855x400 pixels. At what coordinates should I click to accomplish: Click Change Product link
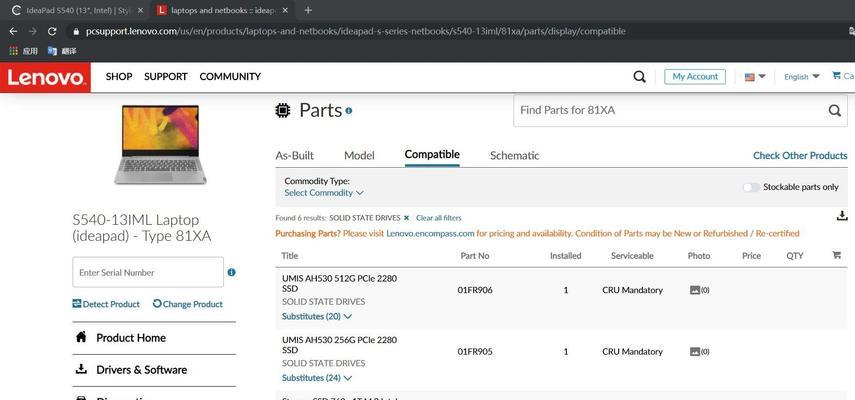188,304
